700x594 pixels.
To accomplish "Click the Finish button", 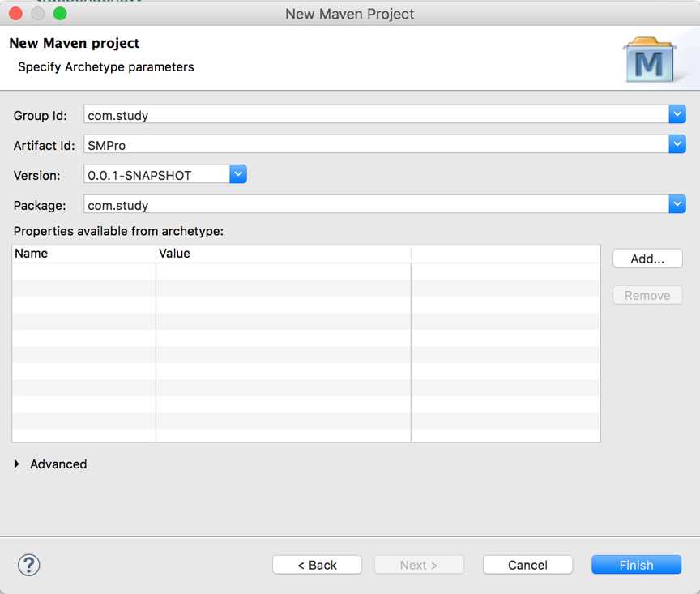I will 636,565.
